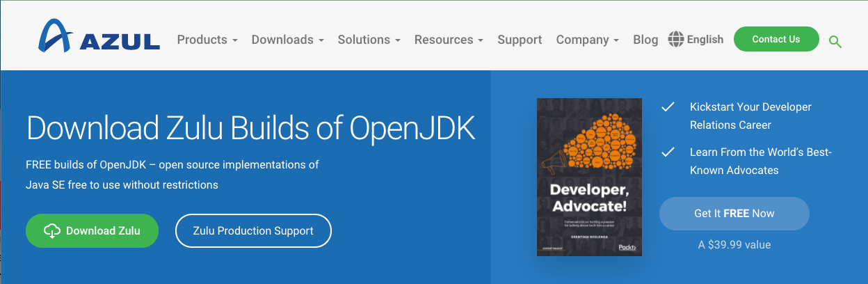This screenshot has height=284, width=868.
Task: Expand the Products dropdown menu
Action: click(207, 40)
